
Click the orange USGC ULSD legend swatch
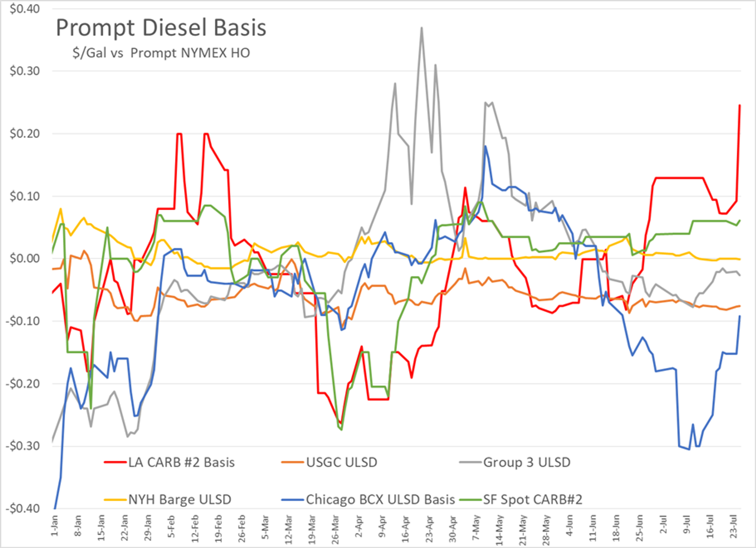pyautogui.click(x=293, y=462)
